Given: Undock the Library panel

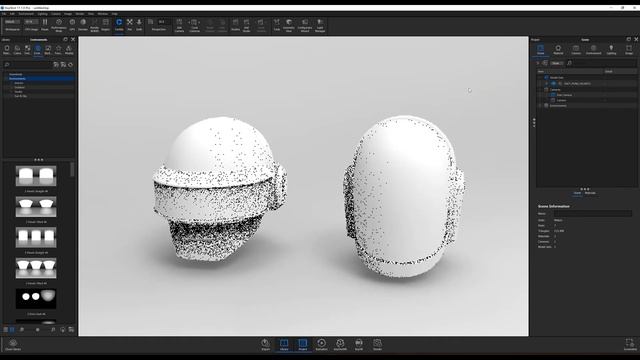Looking at the screenshot, I should pos(65,40).
